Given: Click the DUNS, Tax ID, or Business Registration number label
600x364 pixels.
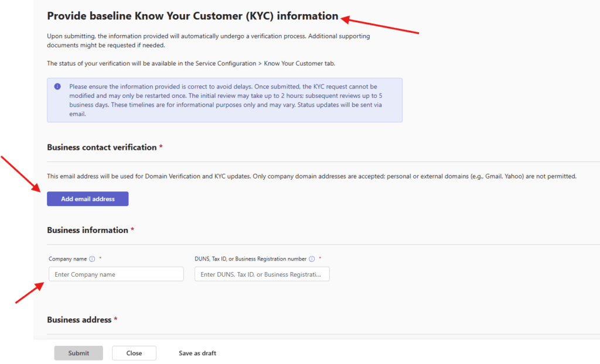Looking at the screenshot, I should click(x=250, y=259).
